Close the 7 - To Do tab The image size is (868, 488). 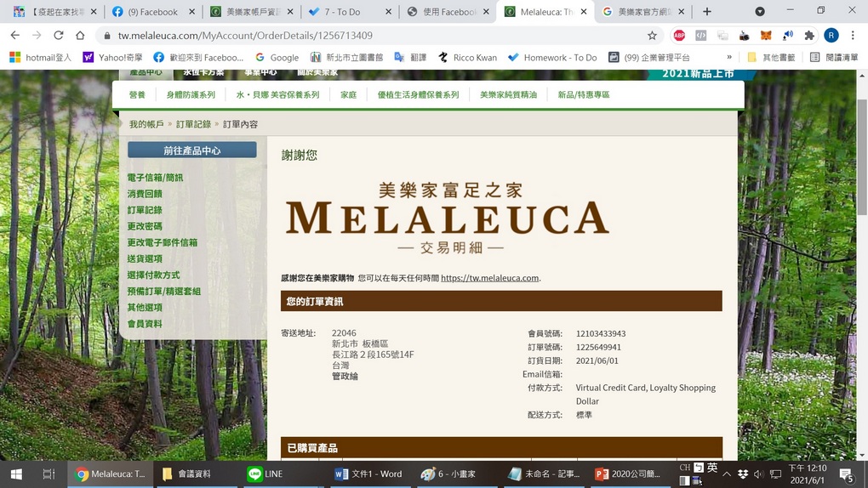click(x=388, y=12)
